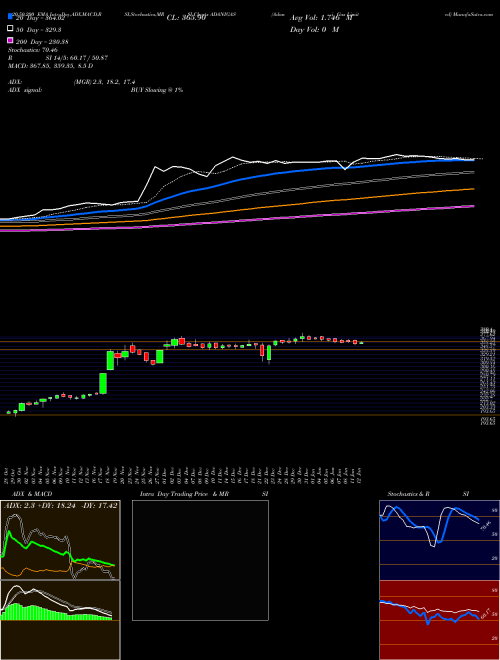Click the 'Intra Day Trading Price & MR SI' title
The width and height of the screenshot is (500, 660).
pyautogui.click(x=204, y=494)
